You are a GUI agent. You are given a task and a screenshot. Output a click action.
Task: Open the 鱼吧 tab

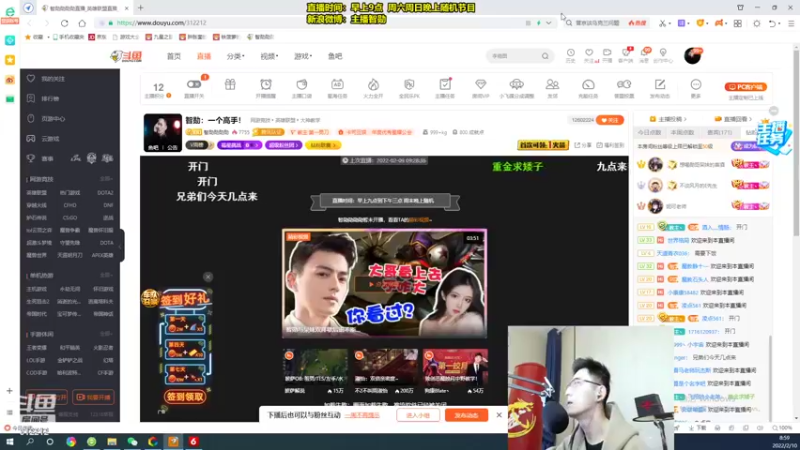pyautogui.click(x=335, y=56)
